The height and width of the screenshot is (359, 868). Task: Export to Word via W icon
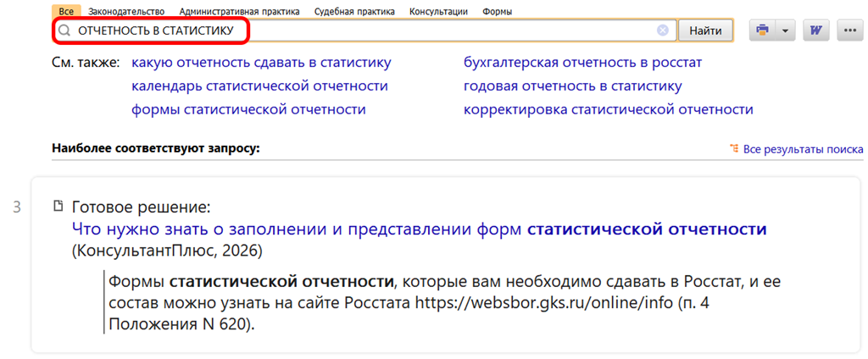pos(815,30)
